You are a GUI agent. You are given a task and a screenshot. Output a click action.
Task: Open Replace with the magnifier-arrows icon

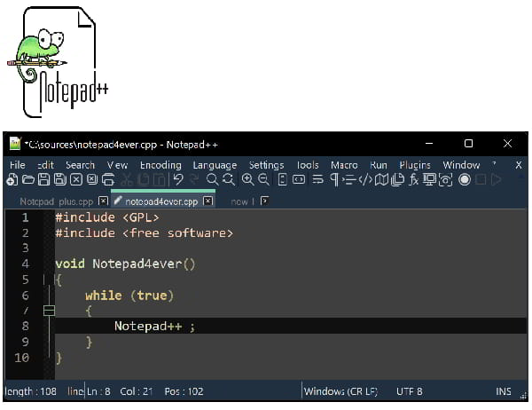[x=229, y=179]
